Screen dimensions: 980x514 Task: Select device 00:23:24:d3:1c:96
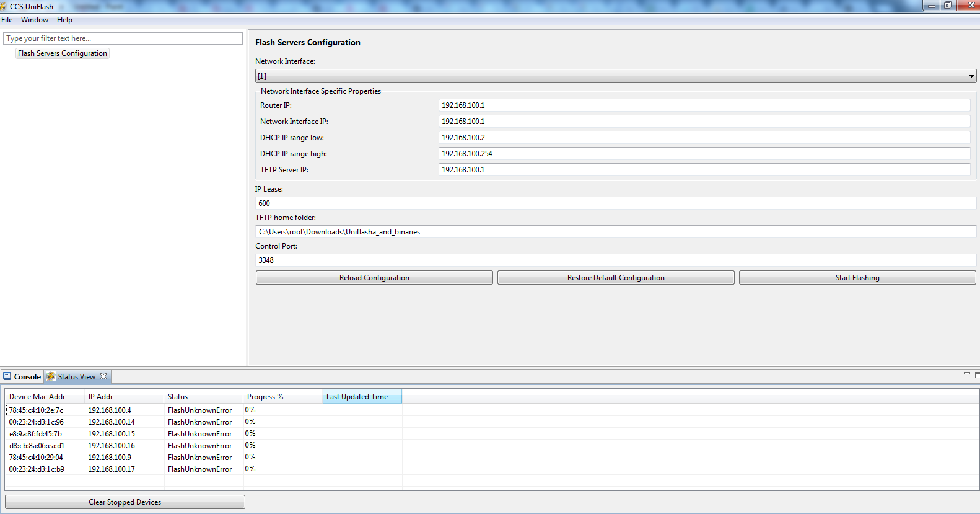[36, 422]
